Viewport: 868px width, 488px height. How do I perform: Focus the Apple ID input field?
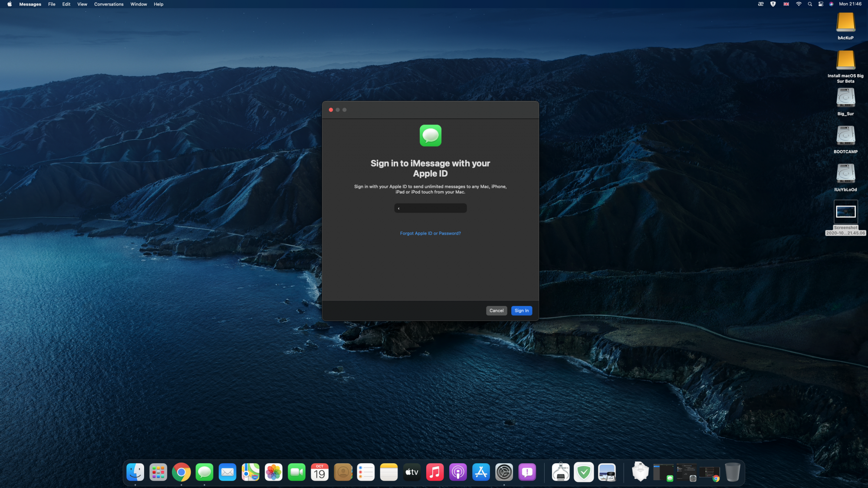click(430, 208)
